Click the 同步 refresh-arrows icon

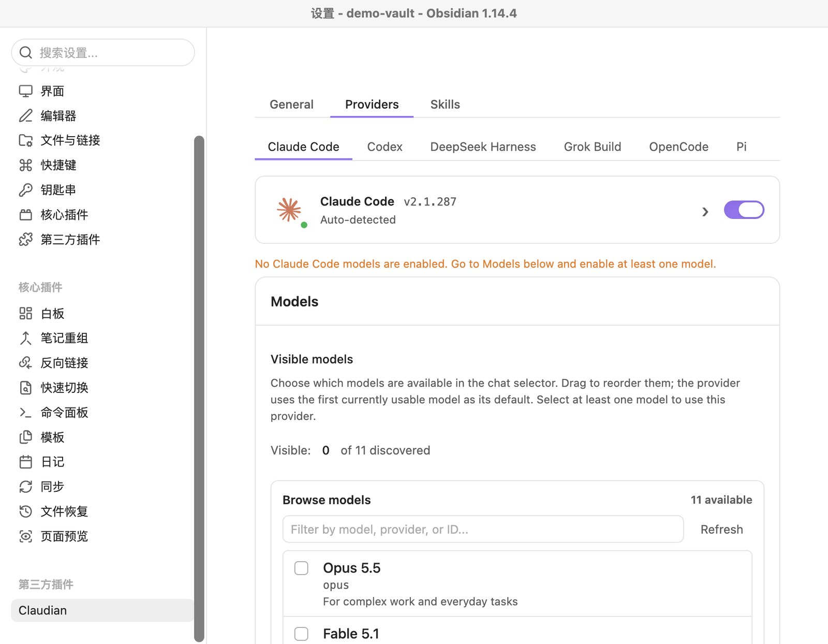click(x=26, y=487)
